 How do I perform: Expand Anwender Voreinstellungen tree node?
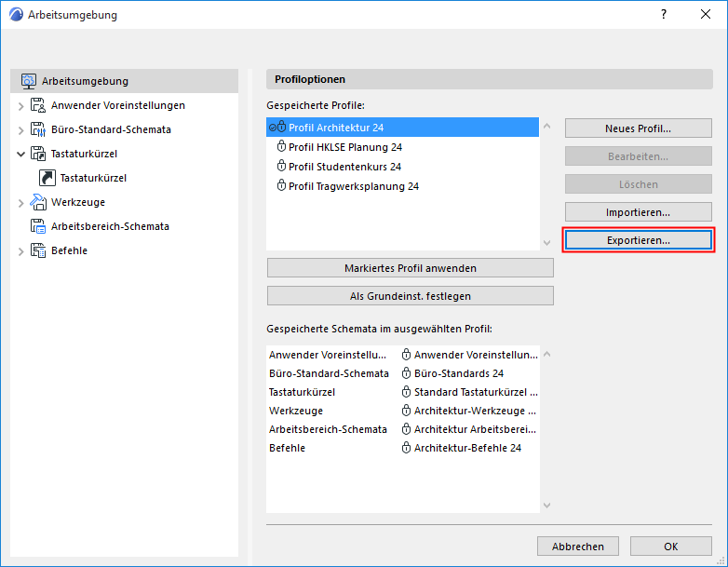[20, 106]
